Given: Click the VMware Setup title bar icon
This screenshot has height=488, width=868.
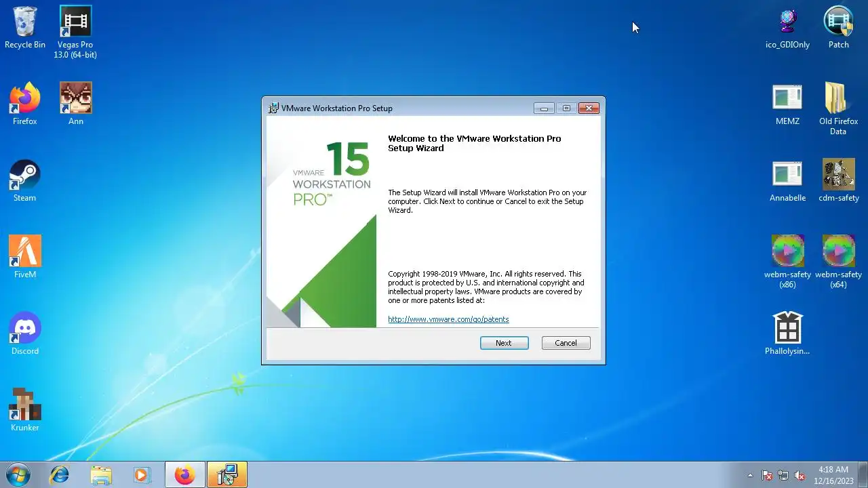Looking at the screenshot, I should tap(273, 108).
